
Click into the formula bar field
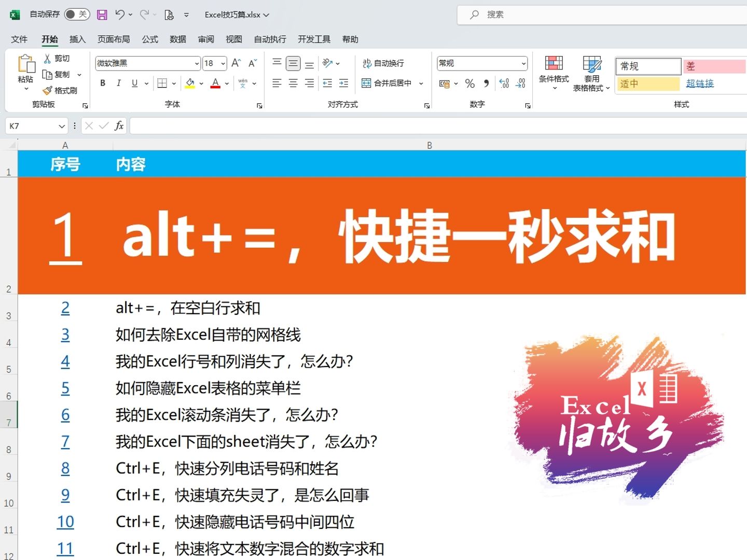pyautogui.click(x=438, y=126)
